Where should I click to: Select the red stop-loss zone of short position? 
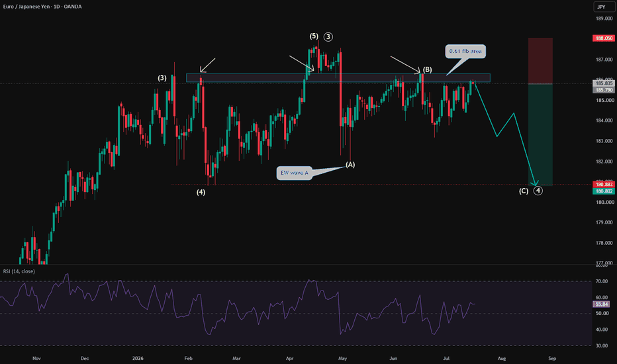coord(540,61)
